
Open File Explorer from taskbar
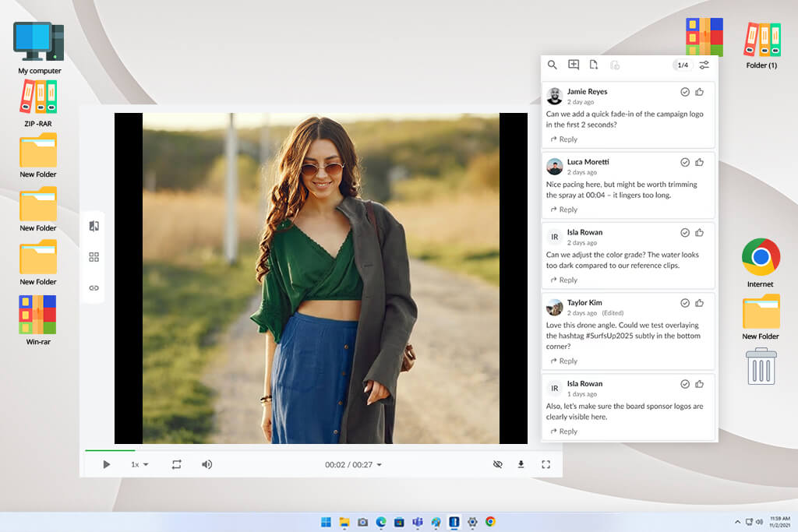[344, 522]
